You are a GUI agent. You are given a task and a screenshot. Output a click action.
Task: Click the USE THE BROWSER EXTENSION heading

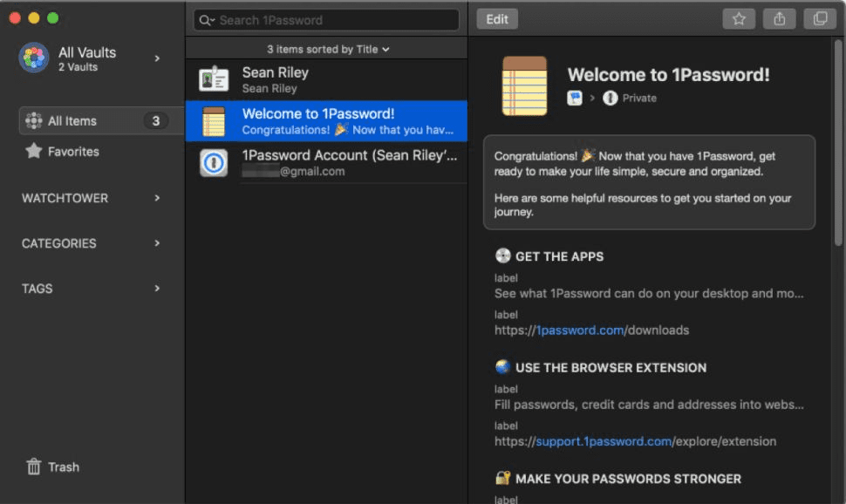611,367
